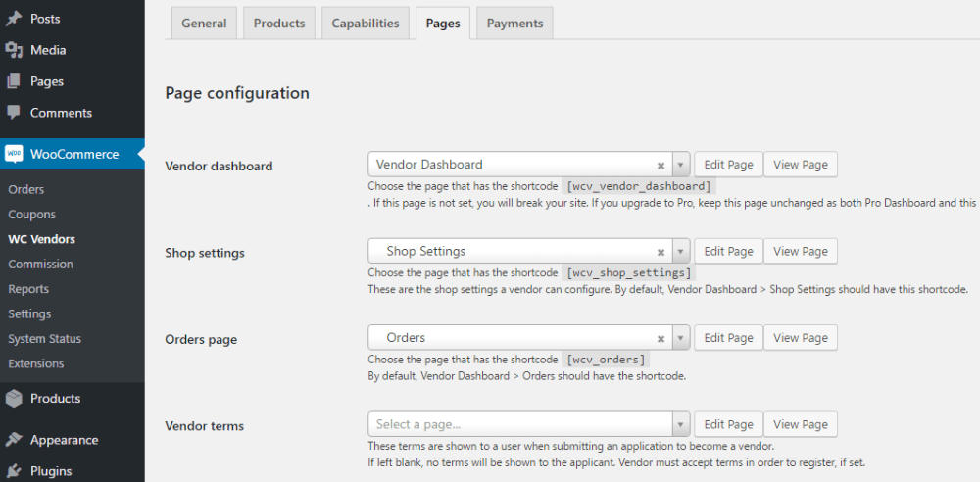Switch to the Payments tab
Viewport: 980px width, 482px height.
[x=514, y=24]
